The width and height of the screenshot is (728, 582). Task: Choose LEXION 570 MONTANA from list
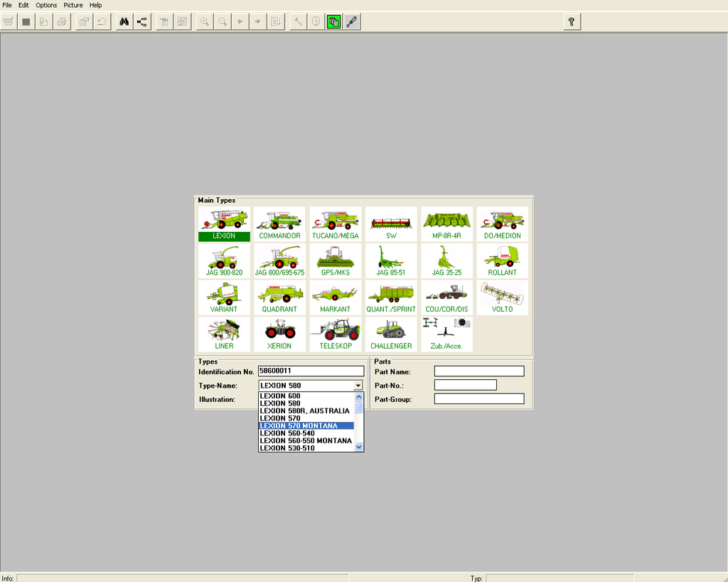[306, 426]
